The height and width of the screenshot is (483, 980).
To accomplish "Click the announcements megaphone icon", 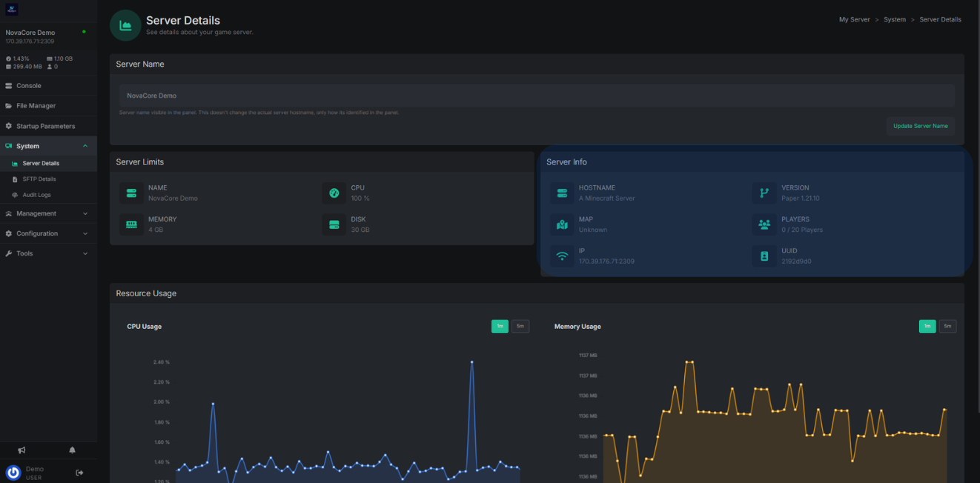I will (21, 450).
